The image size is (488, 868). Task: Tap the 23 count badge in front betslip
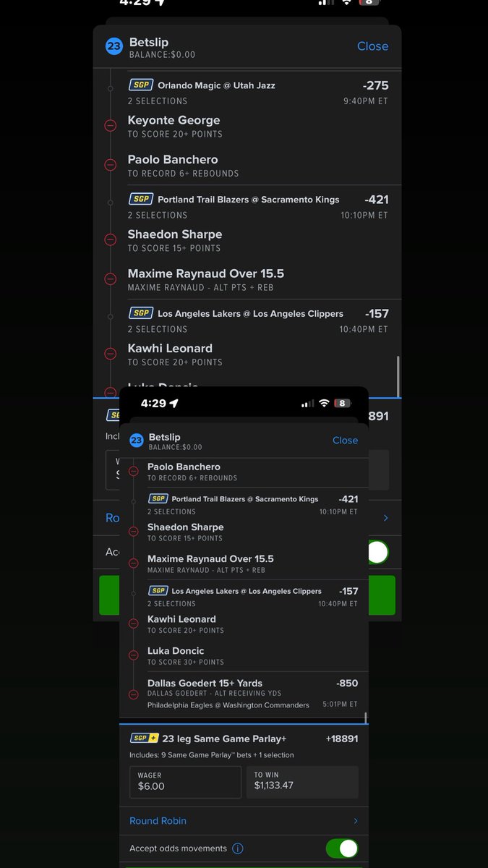coord(136,440)
